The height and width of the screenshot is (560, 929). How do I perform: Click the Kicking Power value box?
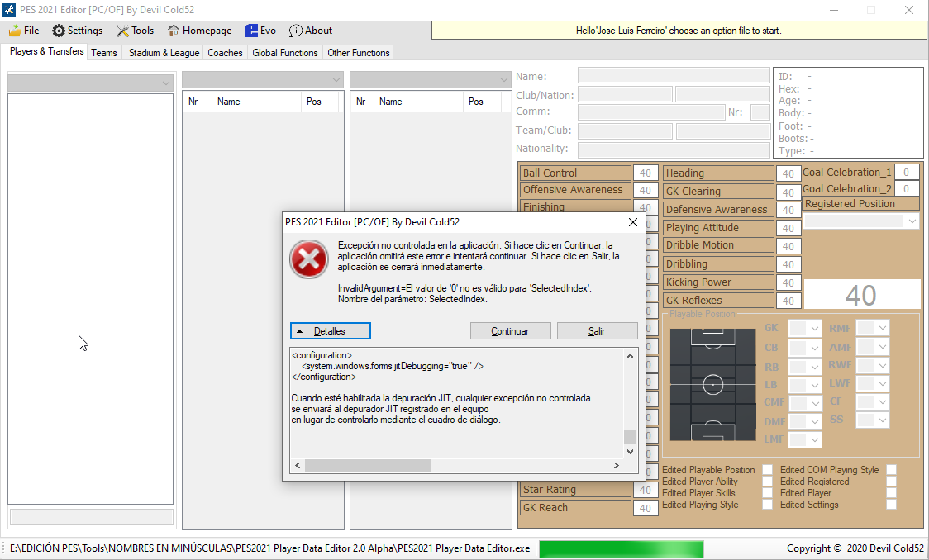coord(788,283)
